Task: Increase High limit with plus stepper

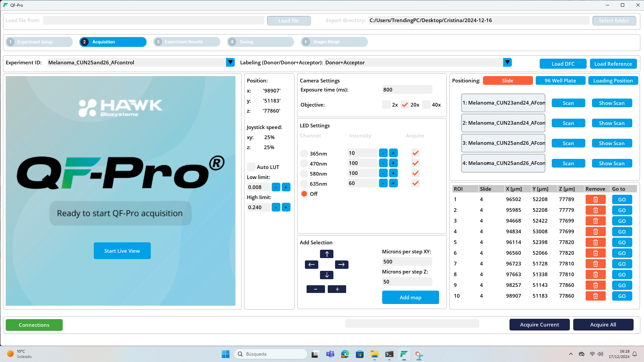Action: click(x=286, y=207)
